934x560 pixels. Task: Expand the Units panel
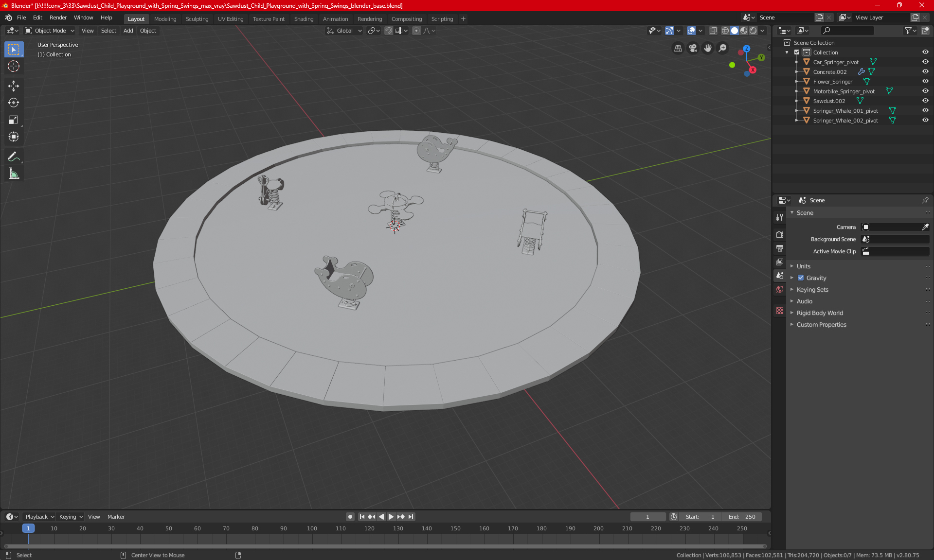803,266
